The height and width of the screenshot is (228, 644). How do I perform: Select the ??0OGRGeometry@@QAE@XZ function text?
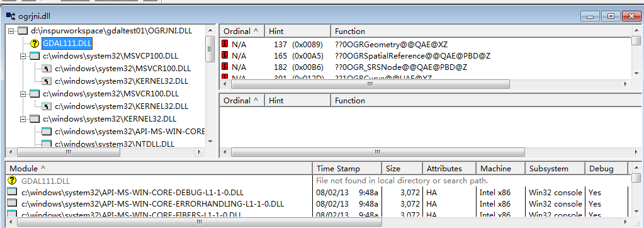pos(392,44)
